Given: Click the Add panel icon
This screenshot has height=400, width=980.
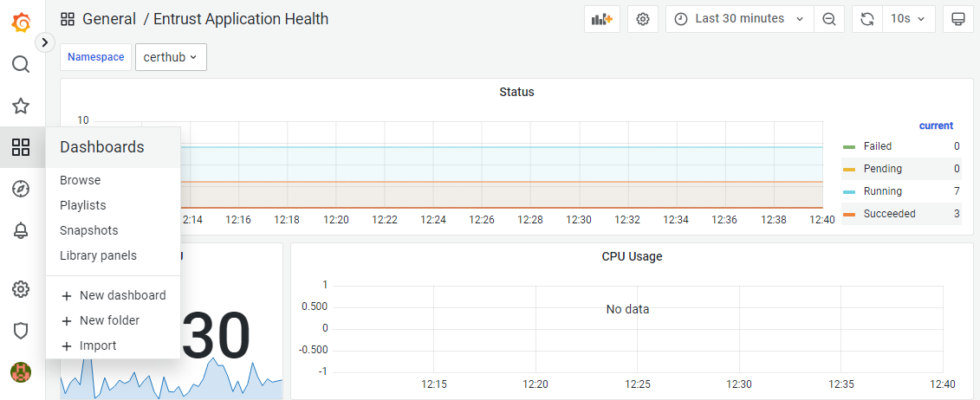Looking at the screenshot, I should point(601,19).
